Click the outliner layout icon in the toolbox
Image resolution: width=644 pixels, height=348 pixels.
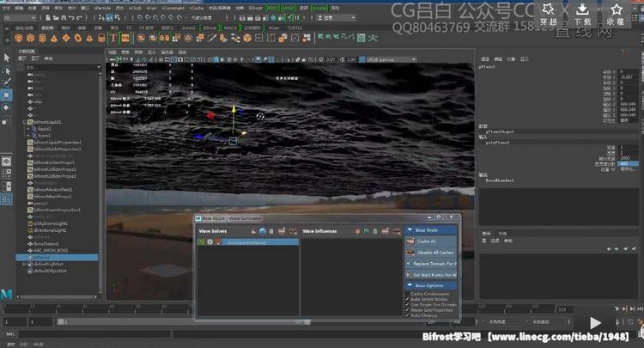pyautogui.click(x=7, y=199)
